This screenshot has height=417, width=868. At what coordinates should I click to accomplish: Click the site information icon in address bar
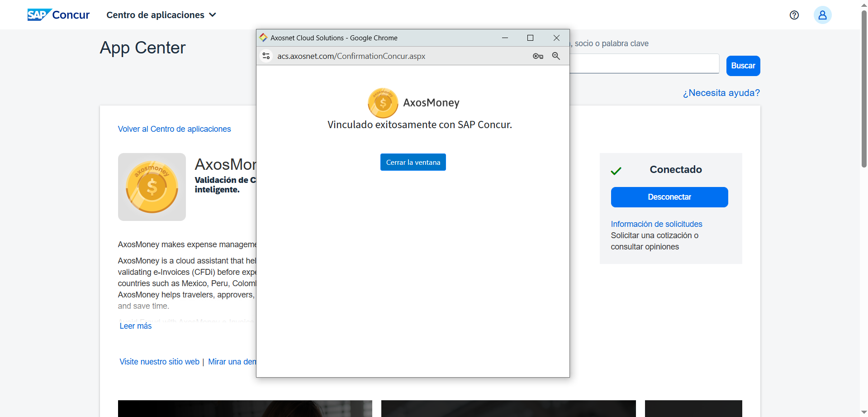[x=266, y=56]
